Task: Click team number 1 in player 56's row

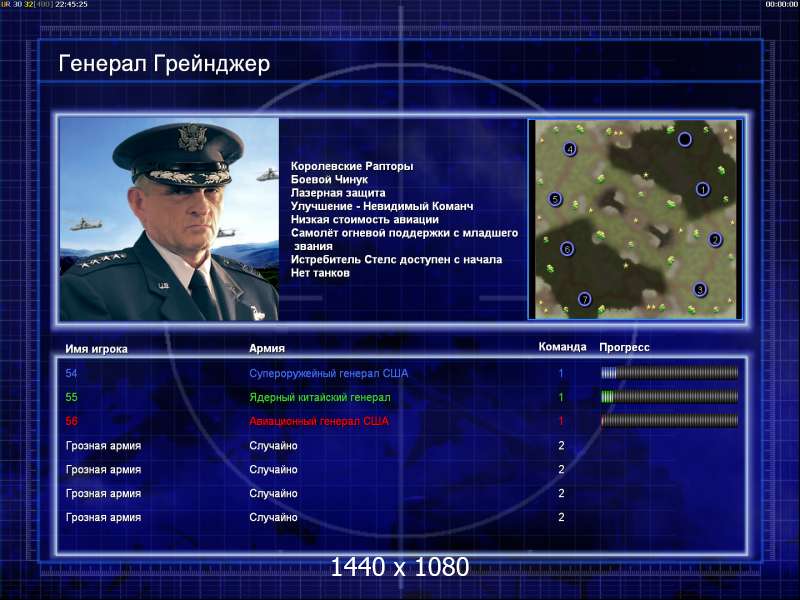Action: tap(561, 421)
